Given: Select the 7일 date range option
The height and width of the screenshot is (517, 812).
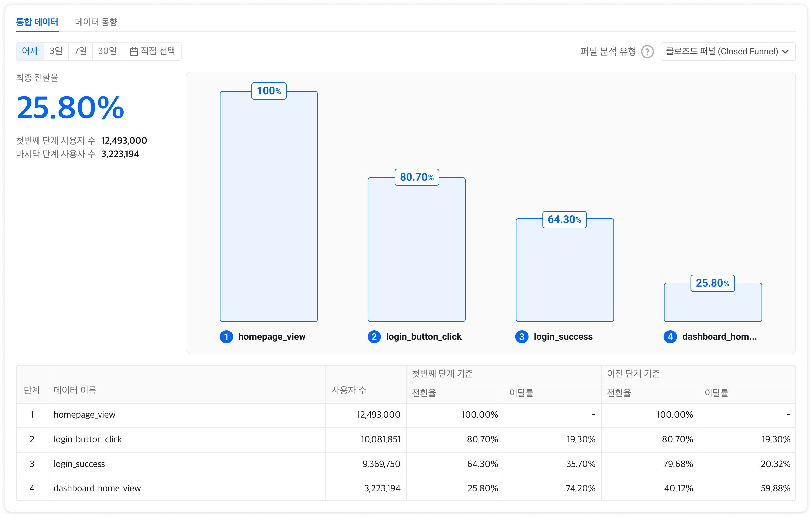Looking at the screenshot, I should 81,51.
